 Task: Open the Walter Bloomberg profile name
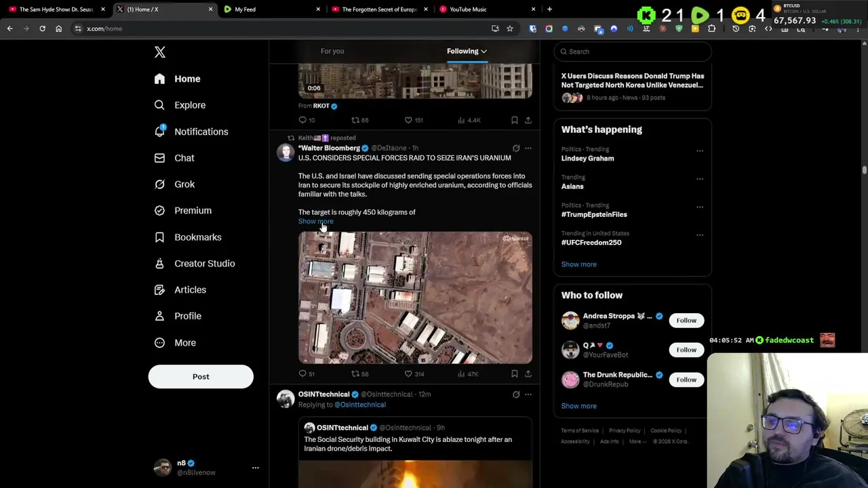pos(330,148)
